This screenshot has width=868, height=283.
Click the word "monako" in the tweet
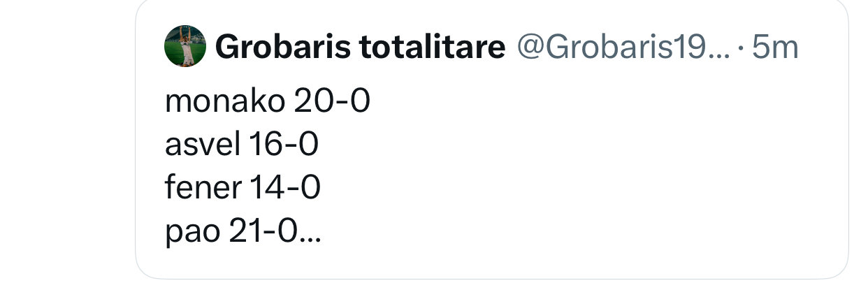point(225,103)
